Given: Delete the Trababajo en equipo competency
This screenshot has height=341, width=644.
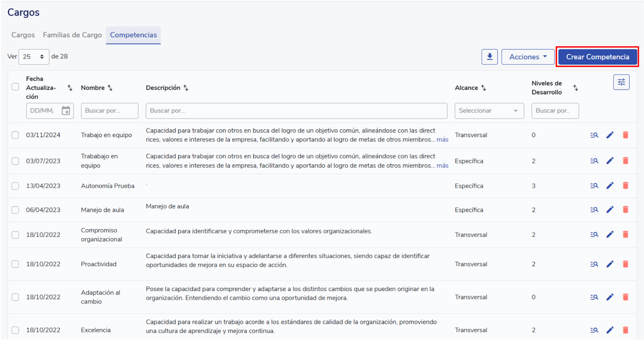Looking at the screenshot, I should pos(625,161).
